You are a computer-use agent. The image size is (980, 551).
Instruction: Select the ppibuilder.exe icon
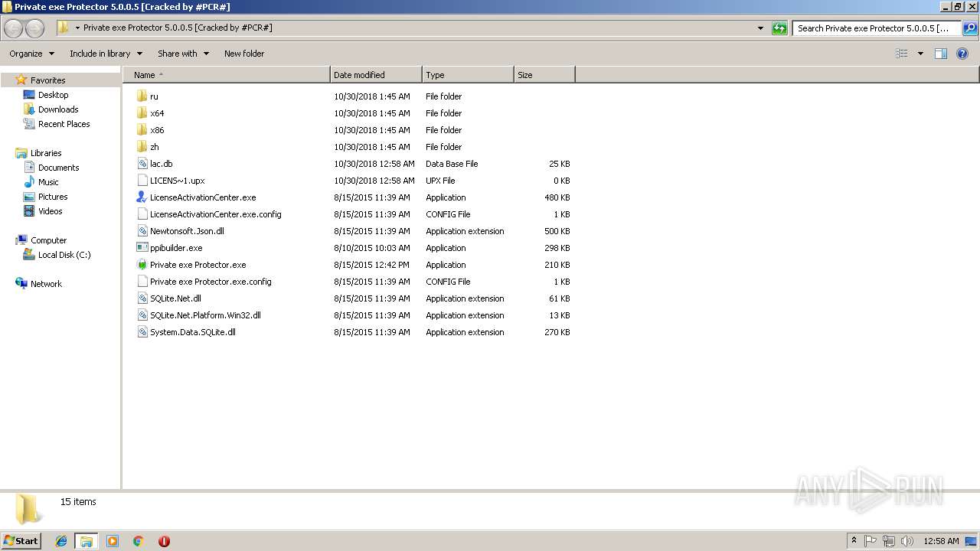click(142, 248)
